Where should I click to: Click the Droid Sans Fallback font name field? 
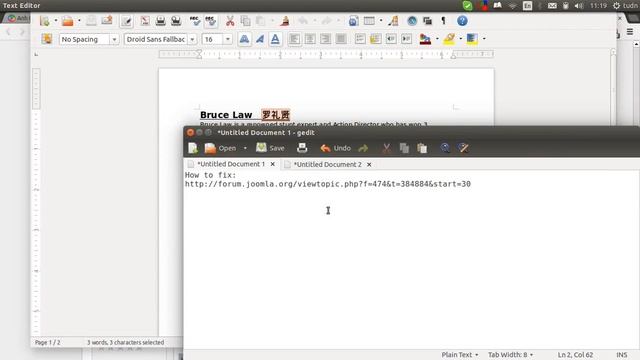click(x=156, y=39)
